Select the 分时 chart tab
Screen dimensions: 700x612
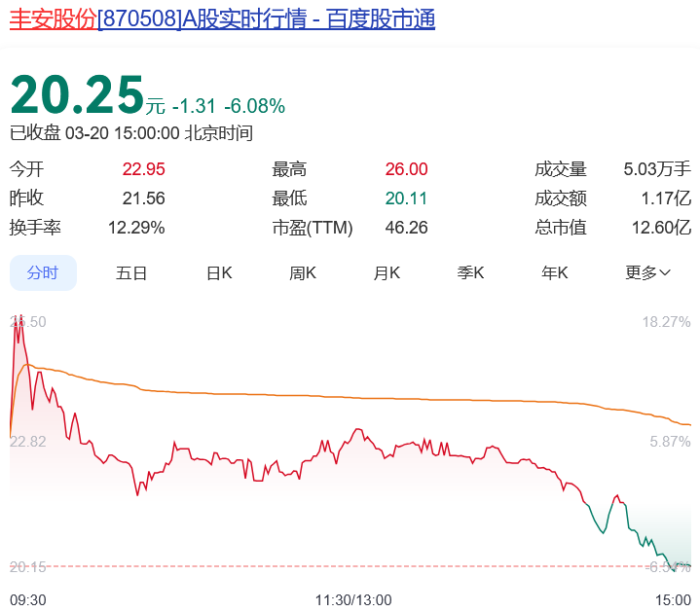pyautogui.click(x=43, y=272)
